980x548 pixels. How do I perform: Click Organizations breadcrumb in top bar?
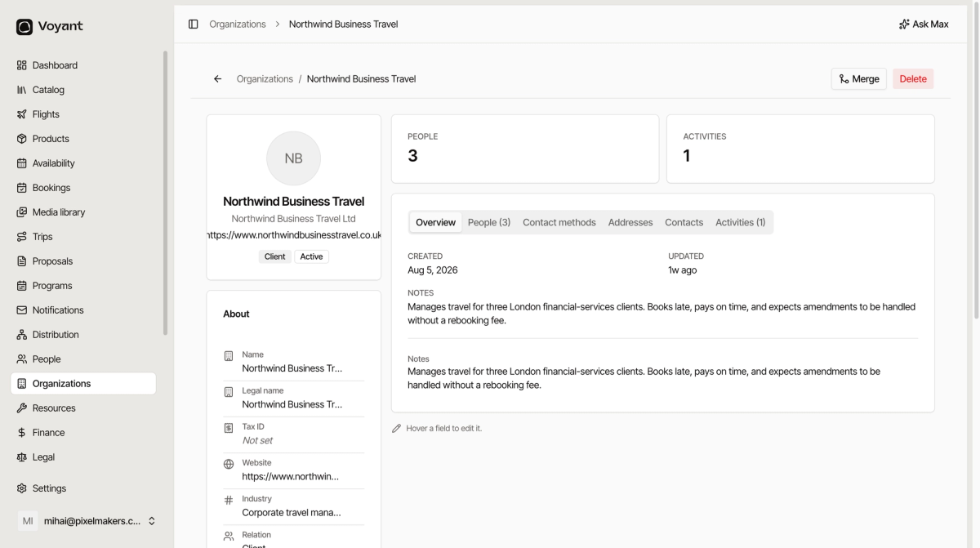(238, 25)
